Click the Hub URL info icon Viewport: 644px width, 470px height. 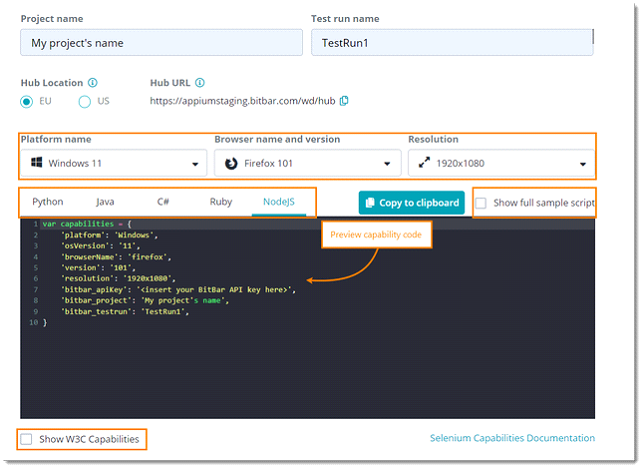200,83
